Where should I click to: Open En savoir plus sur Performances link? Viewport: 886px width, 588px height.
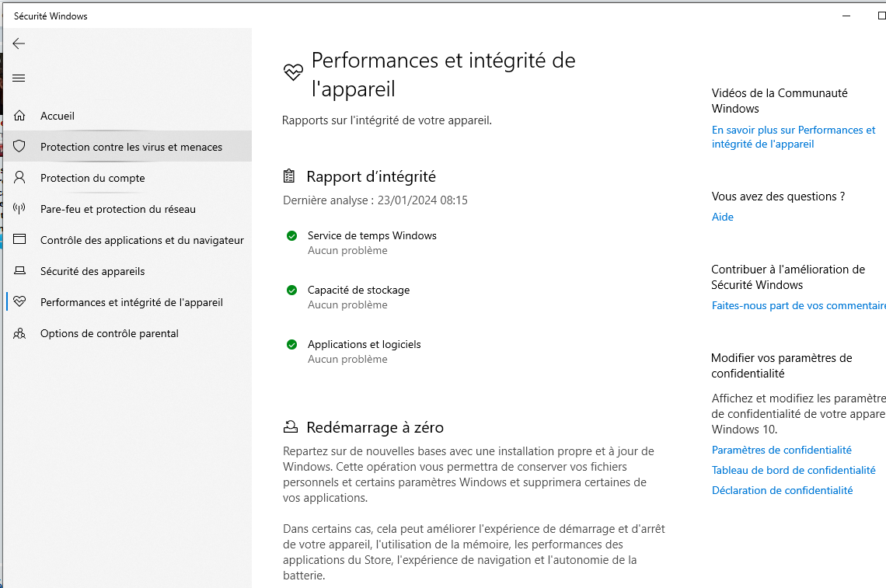[794, 137]
